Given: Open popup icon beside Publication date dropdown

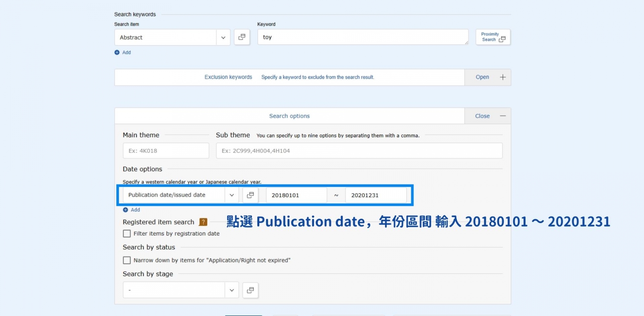Looking at the screenshot, I should point(250,195).
